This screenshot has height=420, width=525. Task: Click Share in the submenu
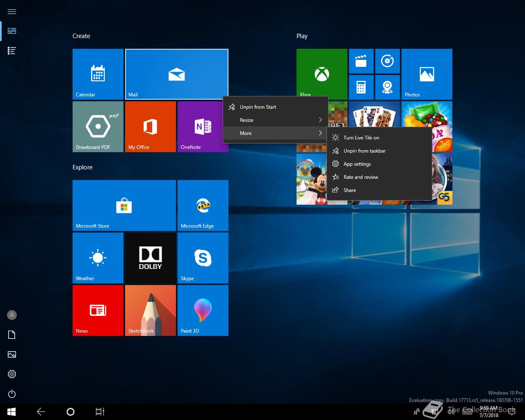[x=379, y=190]
